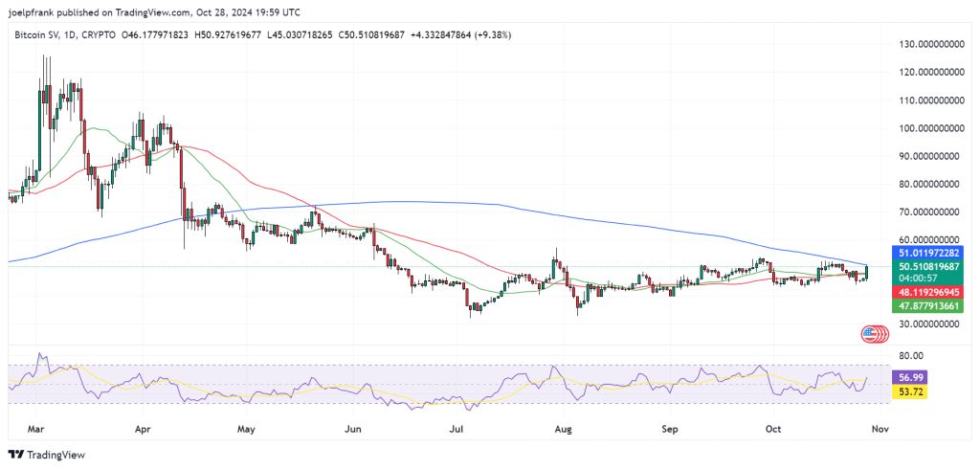Click the US flag event icon
Image resolution: width=980 pixels, height=469 pixels.
[x=869, y=334]
